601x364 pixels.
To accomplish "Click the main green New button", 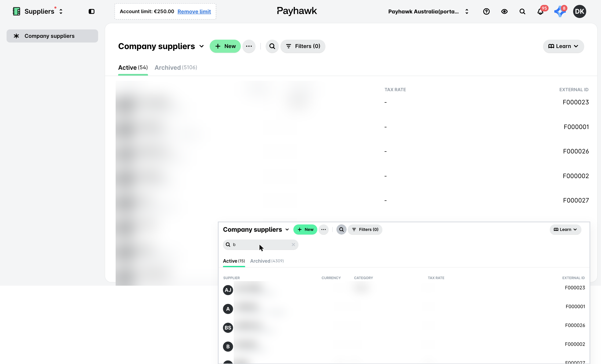I will 225,46.
